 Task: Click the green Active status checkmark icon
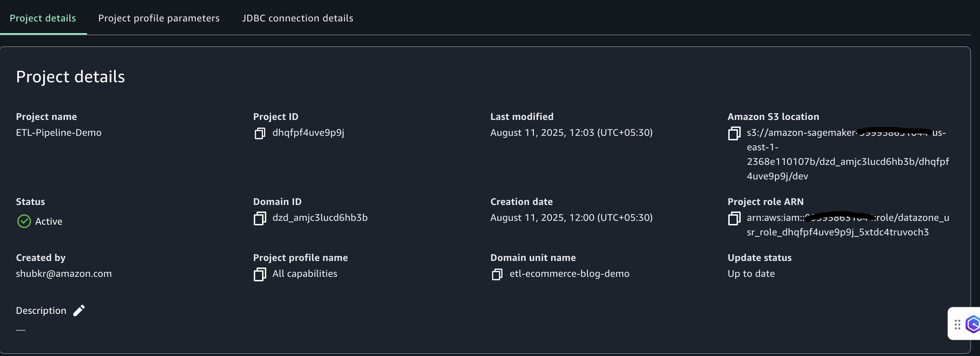[x=24, y=221]
